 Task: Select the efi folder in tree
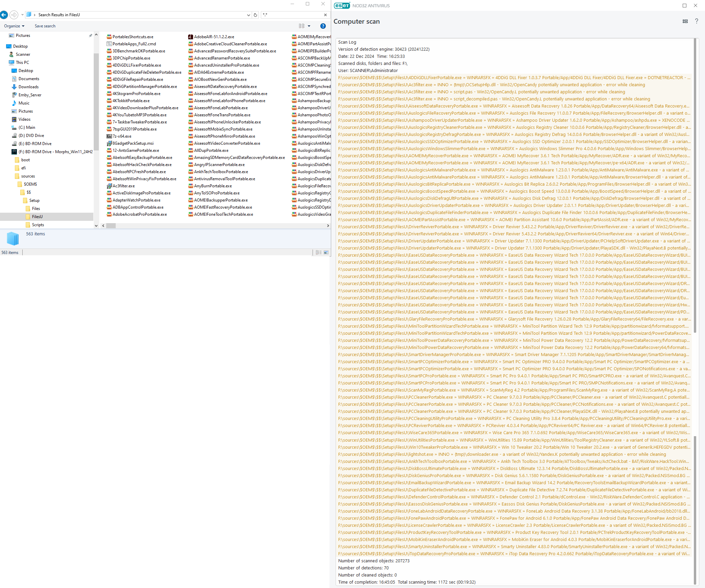point(23,168)
